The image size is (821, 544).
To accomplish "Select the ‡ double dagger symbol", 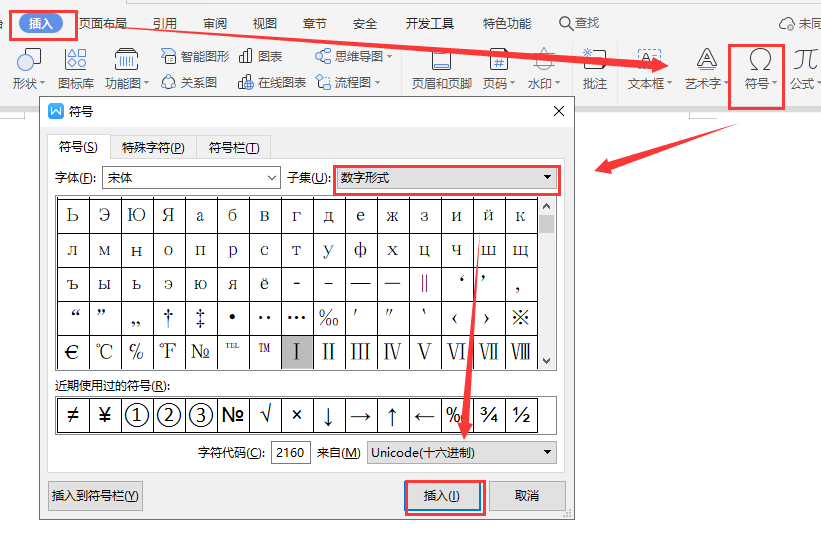I will (x=201, y=318).
